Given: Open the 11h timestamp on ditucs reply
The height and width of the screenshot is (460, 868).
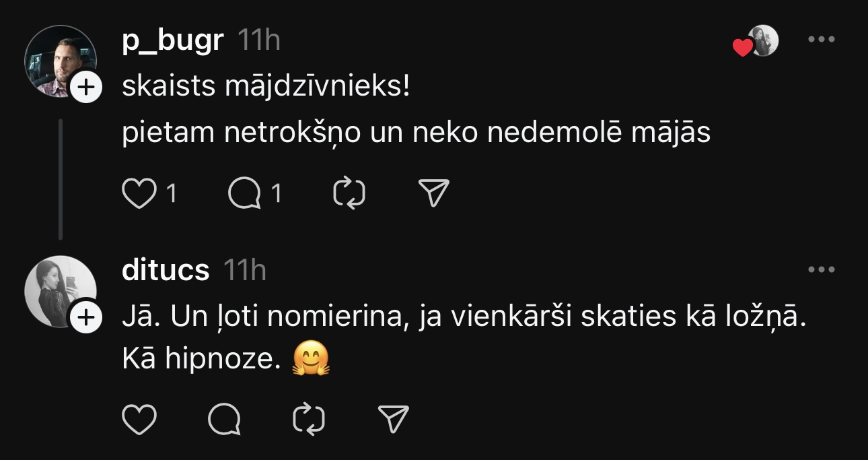Looking at the screenshot, I should pyautogui.click(x=245, y=270).
